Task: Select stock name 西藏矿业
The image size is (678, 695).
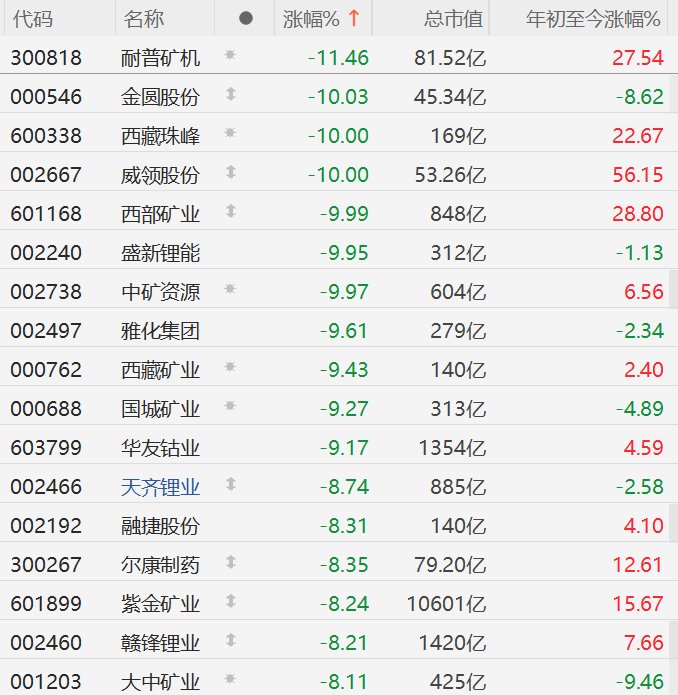Action: (160, 370)
